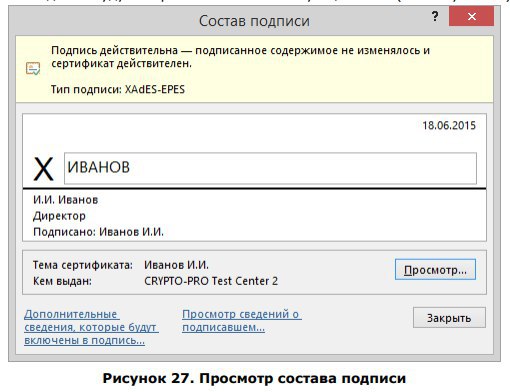Click the date 18.06.2015
This screenshot has width=510, height=392.
pyautogui.click(x=449, y=126)
